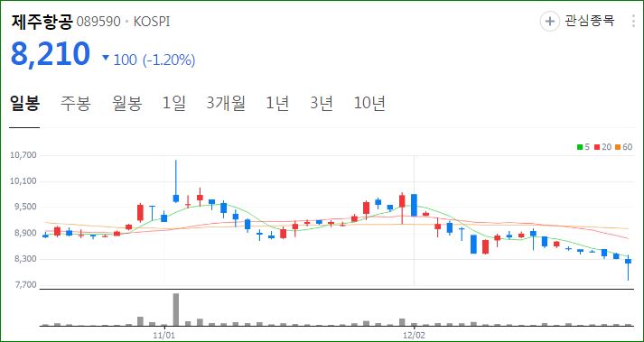The image size is (644, 342).
Task: Click the KOSPI market label
Action: click(x=152, y=23)
